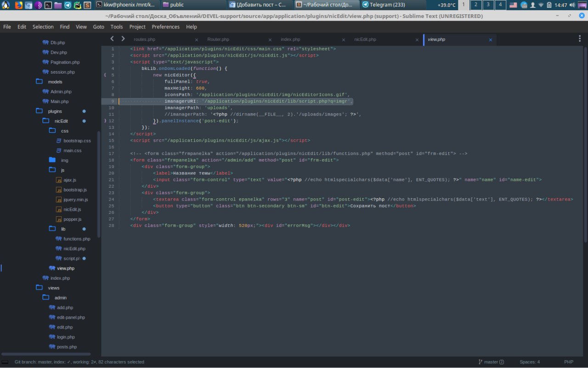Open popper.js in the sidebar
588x368 pixels.
pyautogui.click(x=73, y=219)
